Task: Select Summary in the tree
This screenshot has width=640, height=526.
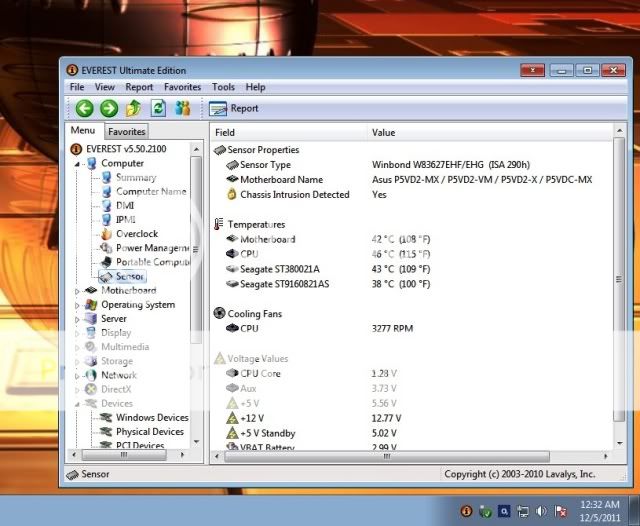Action: pyautogui.click(x=136, y=178)
